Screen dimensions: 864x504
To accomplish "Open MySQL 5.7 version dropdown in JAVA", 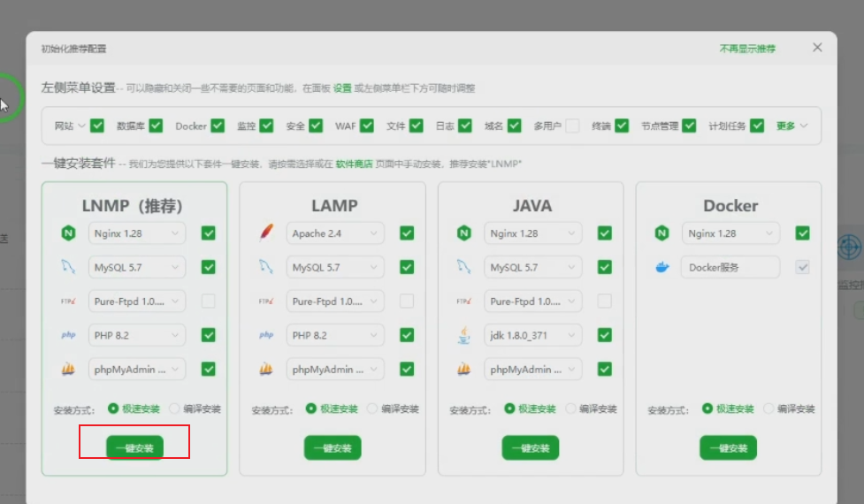I will coord(533,267).
